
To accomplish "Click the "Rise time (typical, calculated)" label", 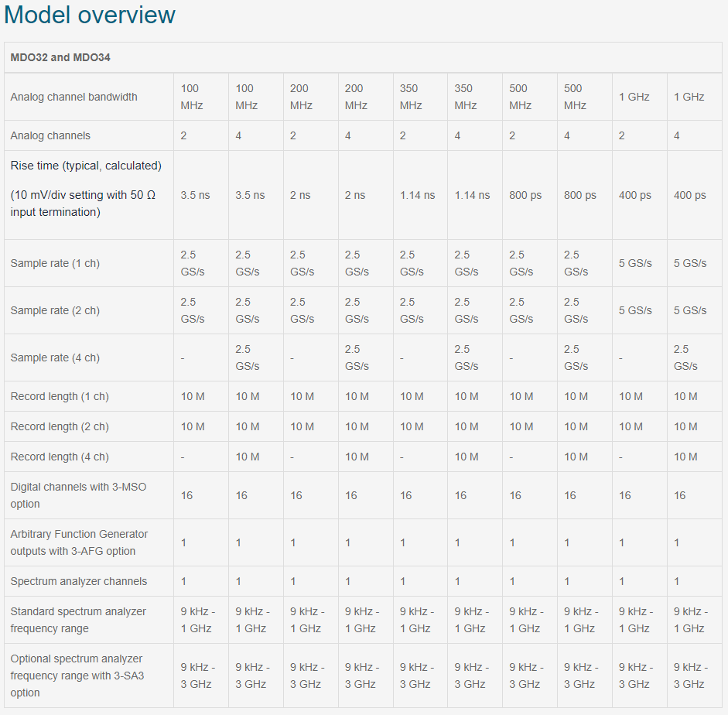I will (x=86, y=166).
